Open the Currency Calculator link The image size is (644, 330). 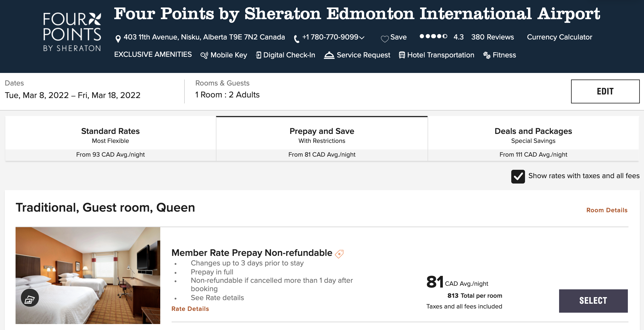click(x=559, y=37)
